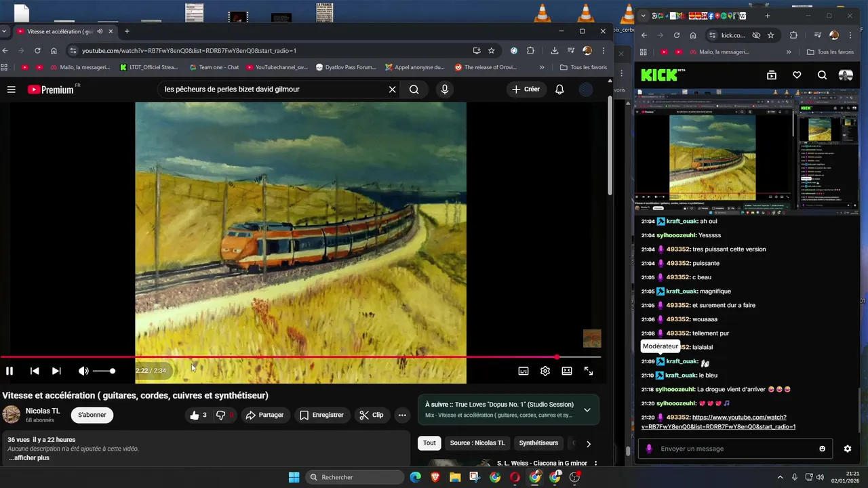This screenshot has height=488, width=868.
Task: Open Kick chat emoji picker
Action: click(823, 449)
